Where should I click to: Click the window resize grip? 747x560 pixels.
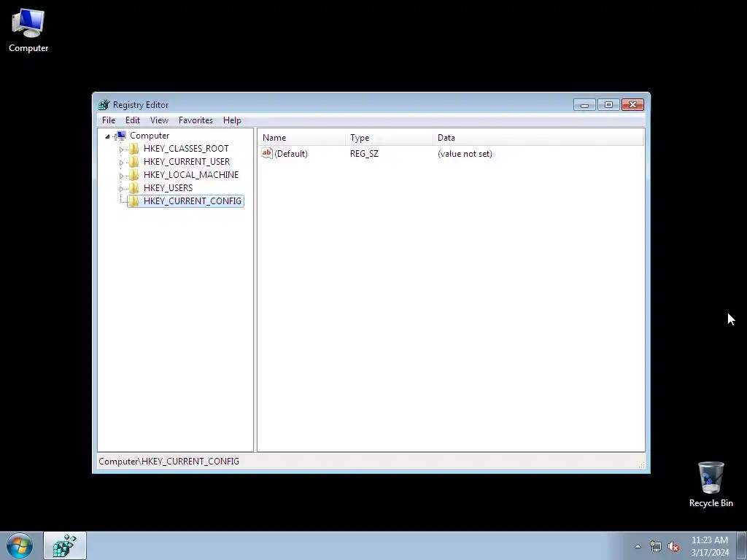642,465
